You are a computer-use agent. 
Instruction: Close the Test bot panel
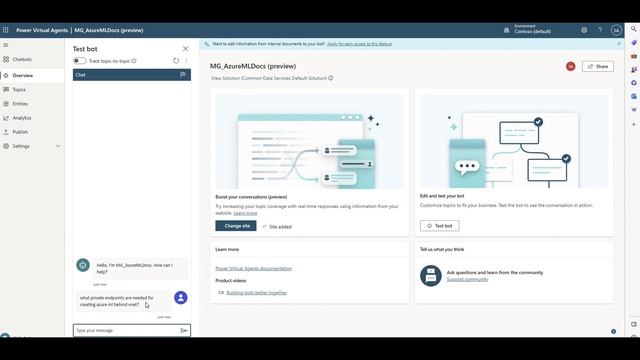[185, 49]
